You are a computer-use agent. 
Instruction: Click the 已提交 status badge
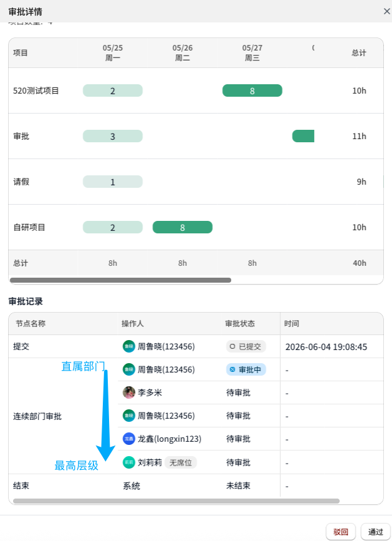coord(246,346)
